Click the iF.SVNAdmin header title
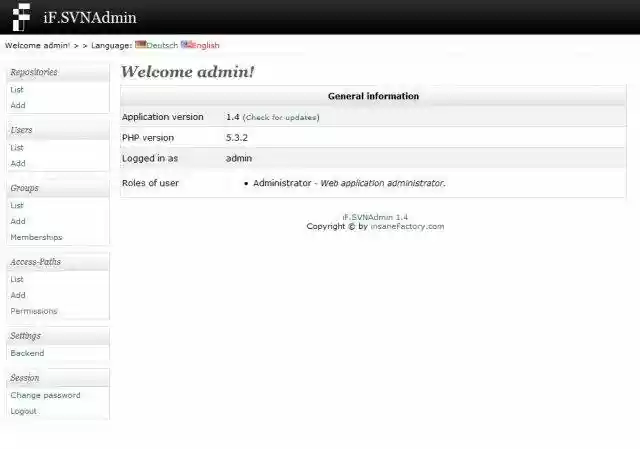Image resolution: width=640 pixels, height=449 pixels. click(91, 17)
